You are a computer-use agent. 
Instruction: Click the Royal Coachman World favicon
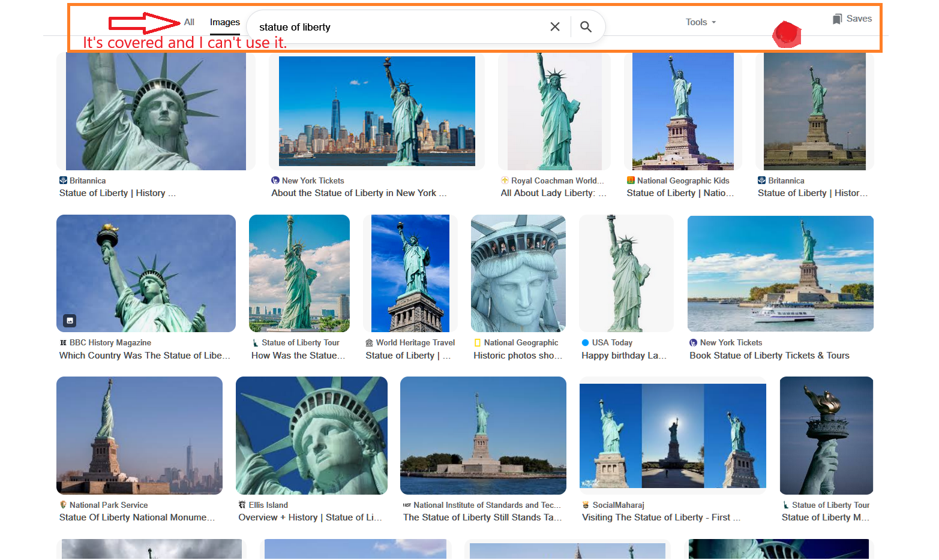click(x=505, y=180)
